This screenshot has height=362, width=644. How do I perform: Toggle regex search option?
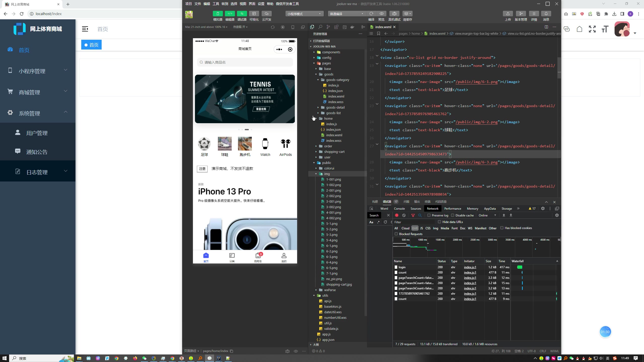378,222
